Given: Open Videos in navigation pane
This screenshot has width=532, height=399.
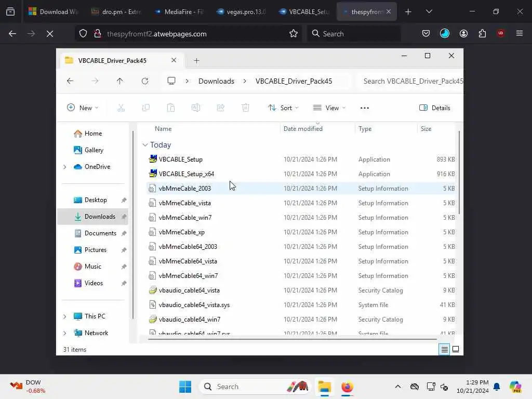Looking at the screenshot, I should 94,283.
